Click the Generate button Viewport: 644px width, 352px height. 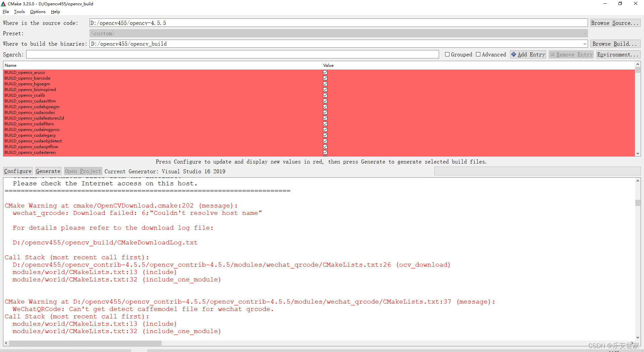[x=48, y=171]
